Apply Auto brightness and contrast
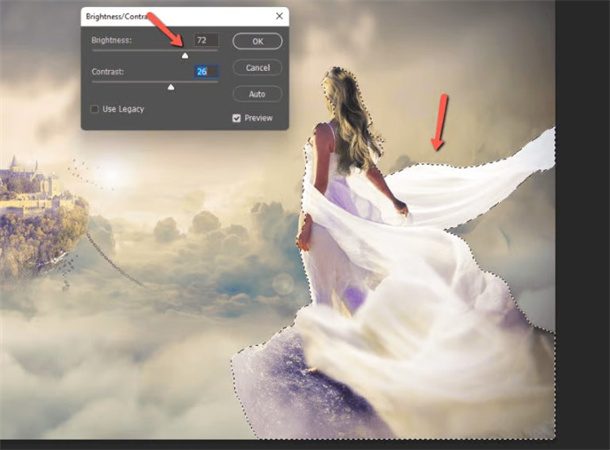Image resolution: width=610 pixels, height=450 pixels. click(256, 93)
